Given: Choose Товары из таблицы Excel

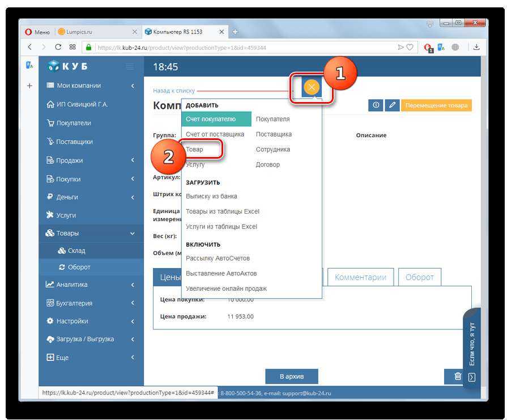Looking at the screenshot, I should pyautogui.click(x=223, y=211).
